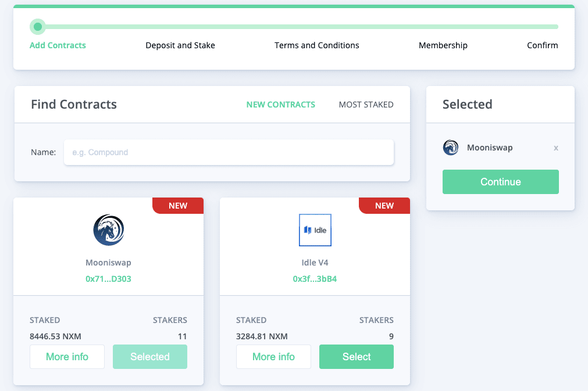
Task: Click the 8446.53 NXM staked value
Action: pyautogui.click(x=55, y=336)
